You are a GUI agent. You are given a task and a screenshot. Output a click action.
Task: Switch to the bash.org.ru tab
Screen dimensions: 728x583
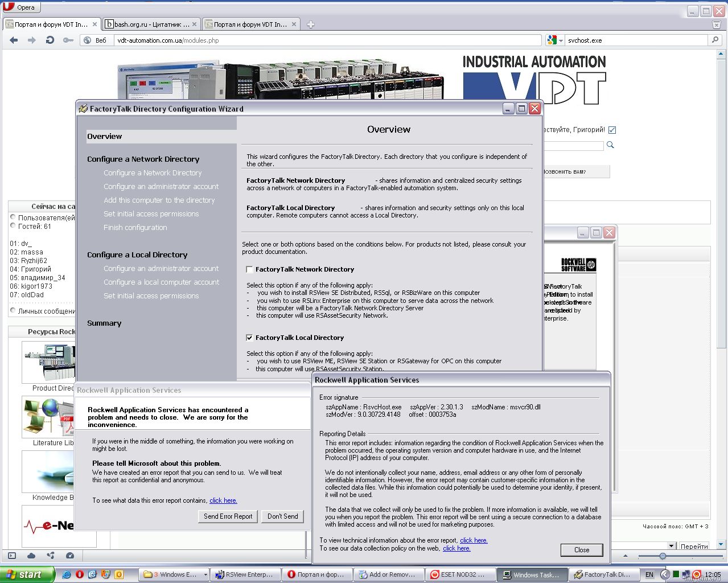pos(150,24)
